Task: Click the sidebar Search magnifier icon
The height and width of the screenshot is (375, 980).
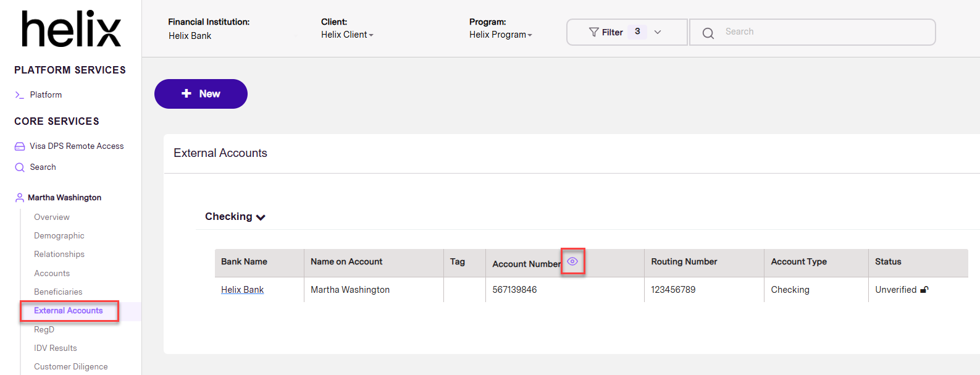Action: click(x=20, y=167)
